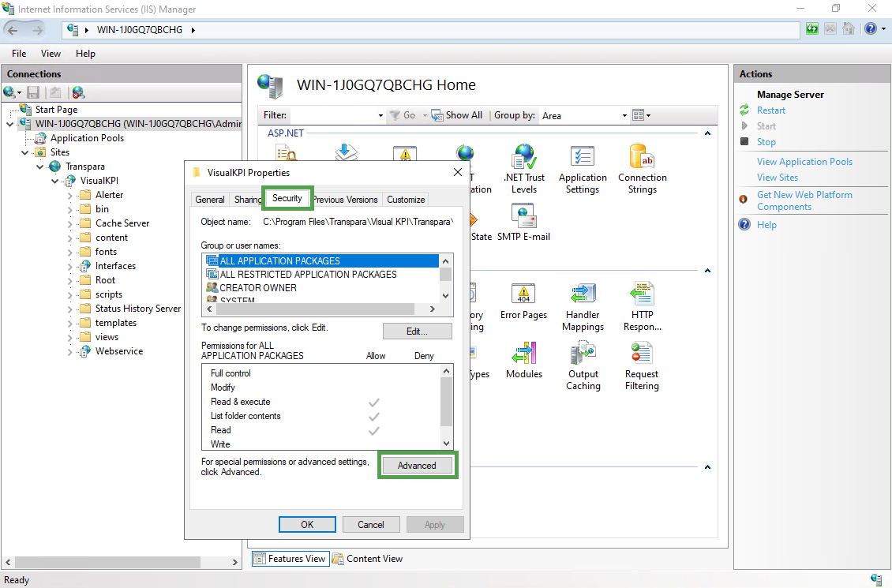Click the Restart server action
892x588 pixels.
(770, 110)
